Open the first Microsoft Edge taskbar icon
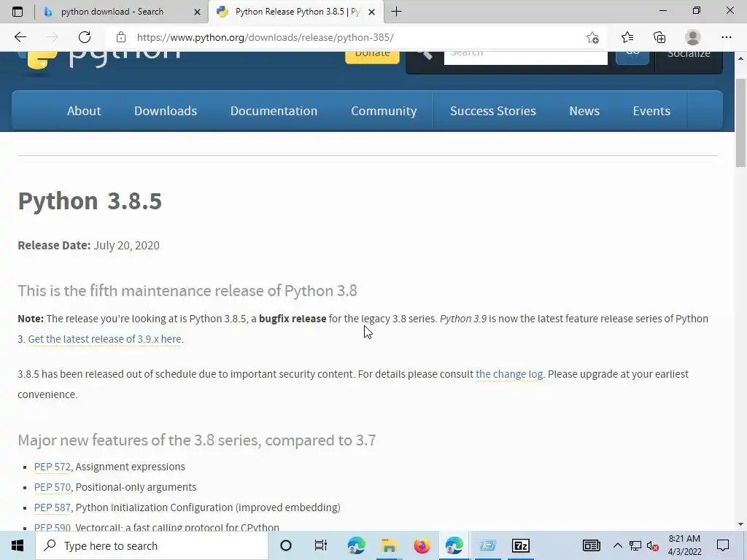The width and height of the screenshot is (747, 560). click(356, 545)
